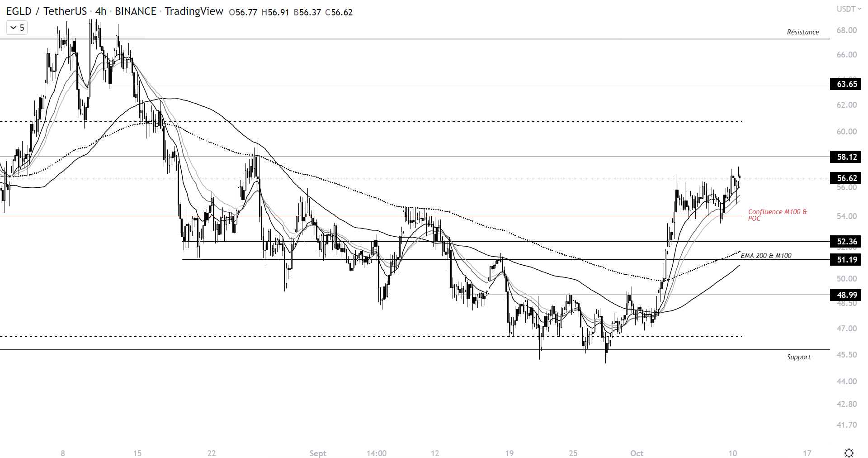Click the open value O56.77 in header

[243, 12]
